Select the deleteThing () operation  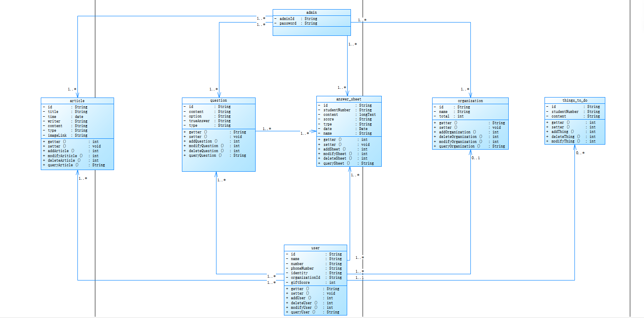point(571,137)
